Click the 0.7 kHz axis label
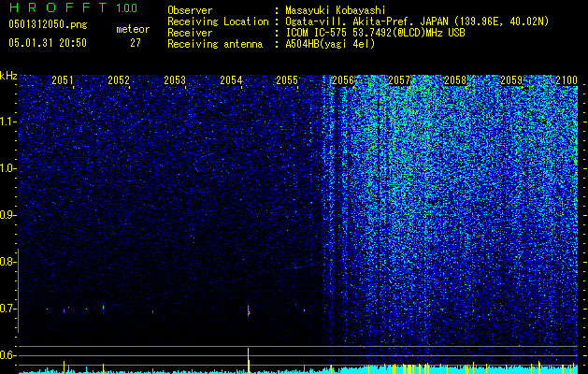The height and width of the screenshot is (374, 588). (x=7, y=309)
